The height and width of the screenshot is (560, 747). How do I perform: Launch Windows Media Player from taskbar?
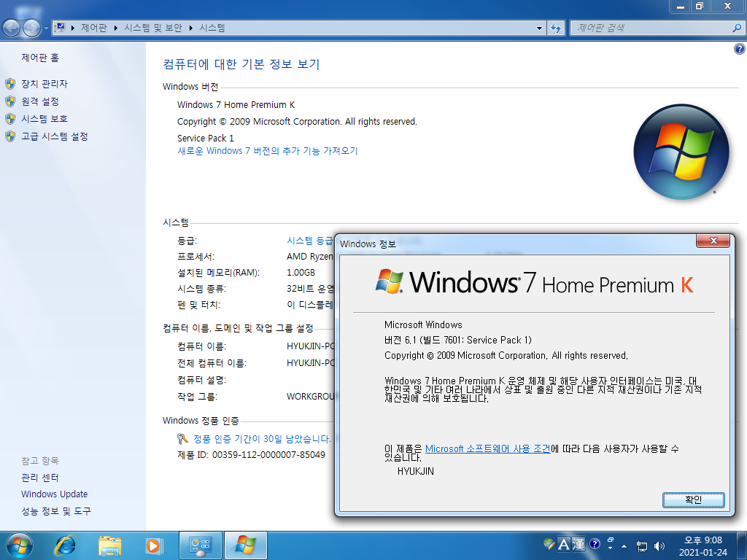click(153, 545)
